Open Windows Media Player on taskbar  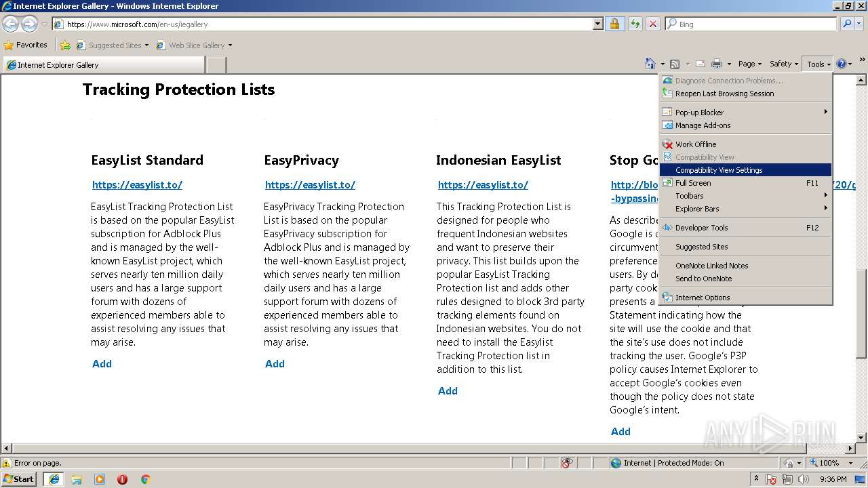pos(100,479)
